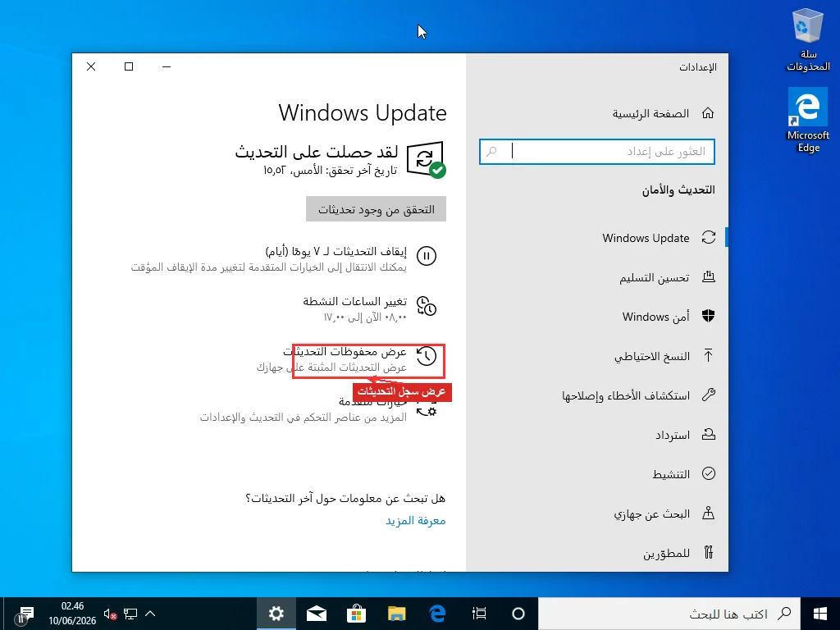Select 'إيقاف التحديثات لـ ٧ يومًا' pause option

[336, 251]
